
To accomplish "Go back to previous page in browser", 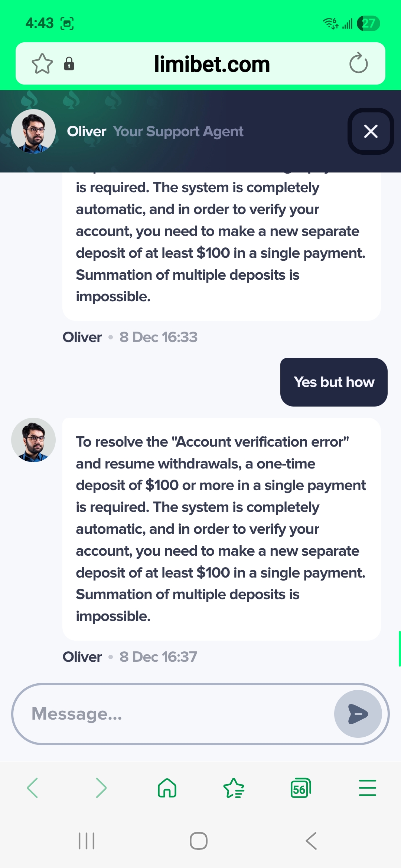I will 33,788.
